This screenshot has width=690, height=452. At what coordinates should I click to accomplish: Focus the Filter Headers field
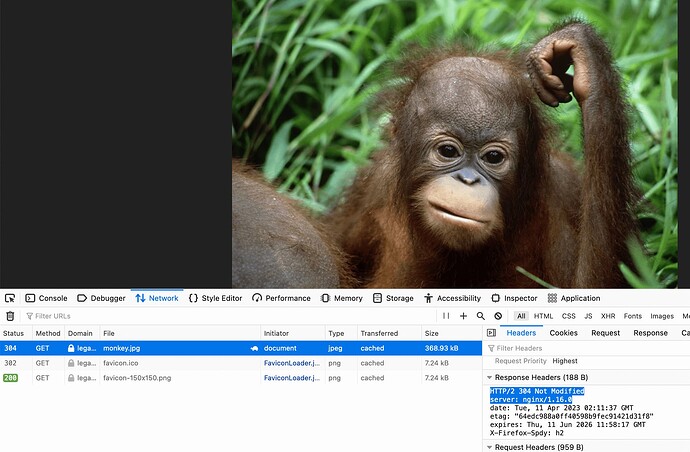(587, 348)
